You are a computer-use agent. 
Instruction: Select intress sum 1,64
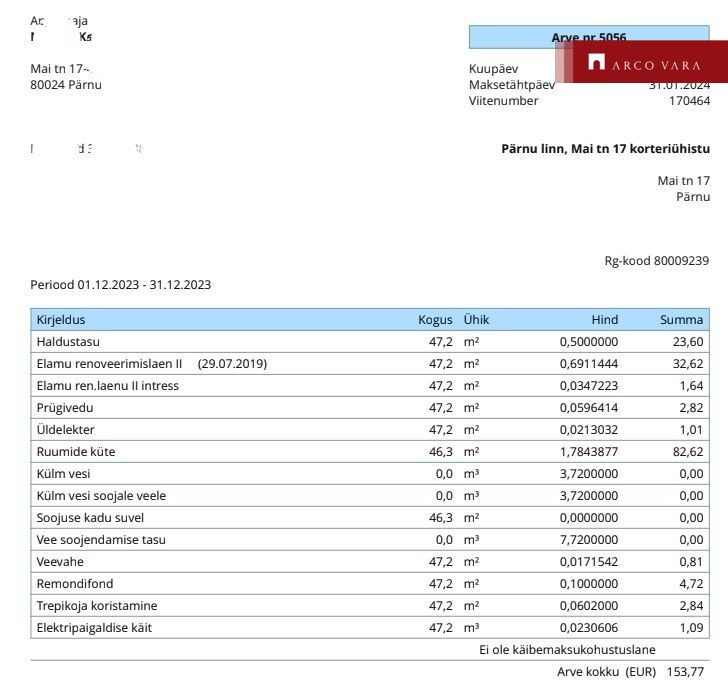point(691,386)
